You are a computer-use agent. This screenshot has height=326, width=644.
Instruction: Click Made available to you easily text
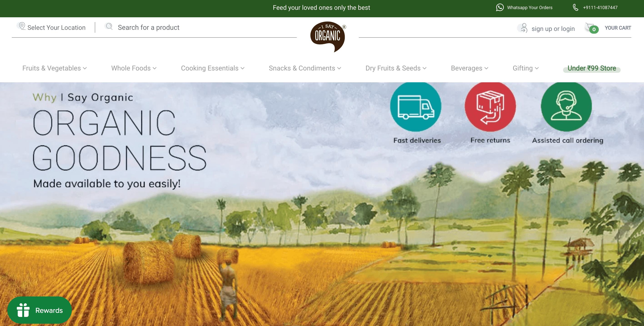point(107,184)
